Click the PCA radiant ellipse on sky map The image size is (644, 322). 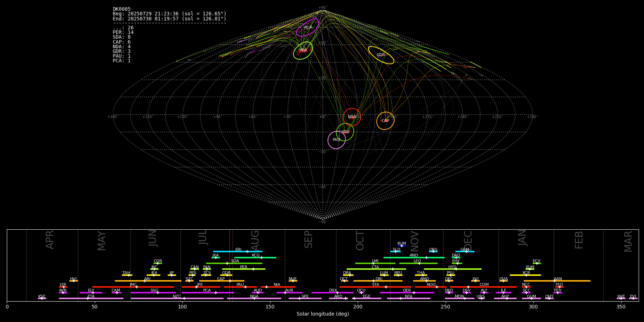coord(307,28)
